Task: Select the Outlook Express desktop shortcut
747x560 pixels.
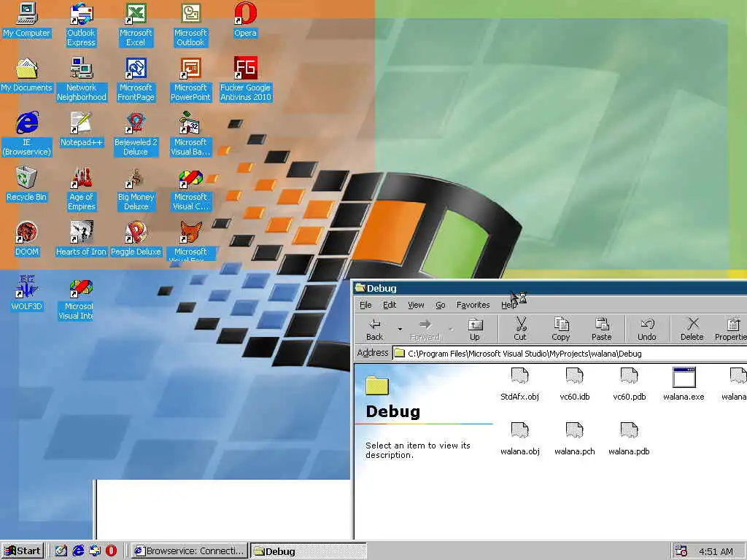Action: (x=81, y=24)
